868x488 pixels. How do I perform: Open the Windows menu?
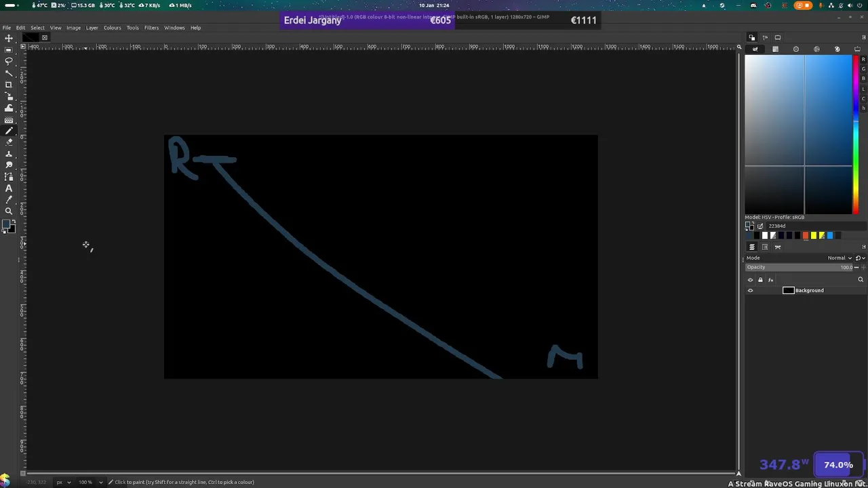[x=174, y=28]
